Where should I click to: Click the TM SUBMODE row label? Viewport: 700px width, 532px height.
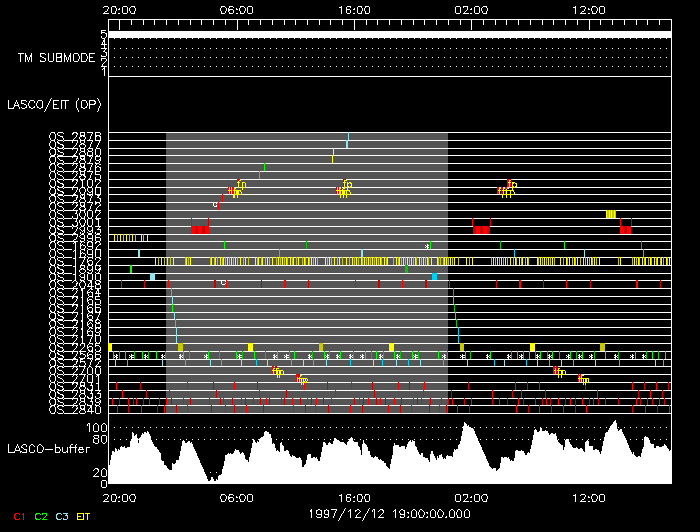tap(55, 57)
